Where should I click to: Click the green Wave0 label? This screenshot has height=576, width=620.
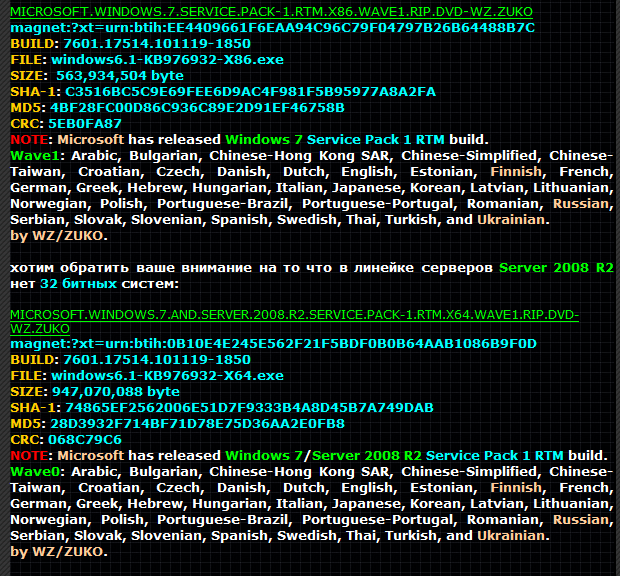[35, 471]
